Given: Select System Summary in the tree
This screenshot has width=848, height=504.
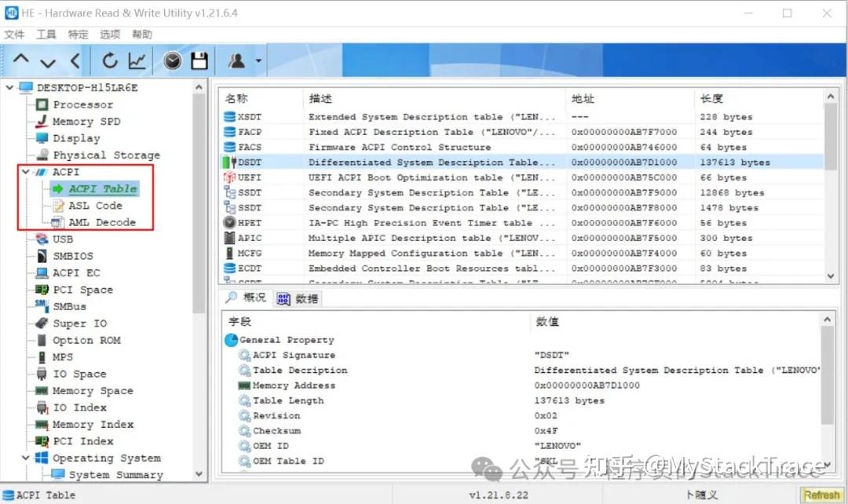Looking at the screenshot, I should [115, 475].
